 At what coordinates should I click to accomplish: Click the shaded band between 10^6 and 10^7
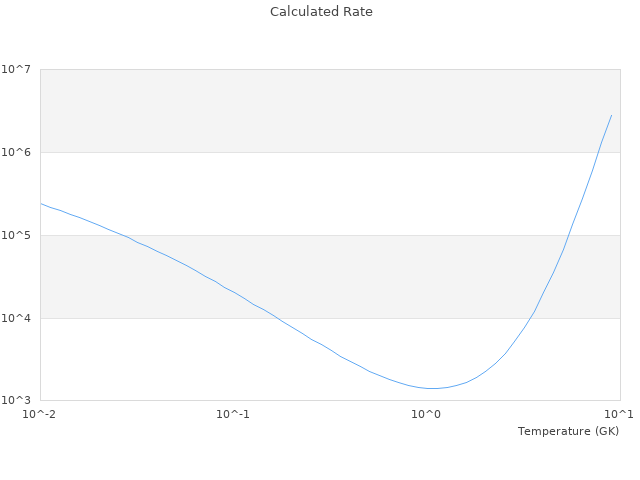point(300,110)
